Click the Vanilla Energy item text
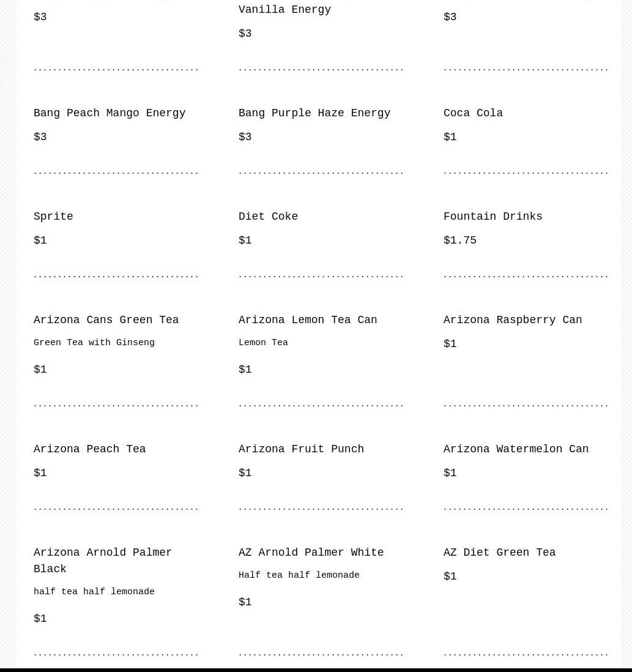632x672 pixels. point(284,10)
